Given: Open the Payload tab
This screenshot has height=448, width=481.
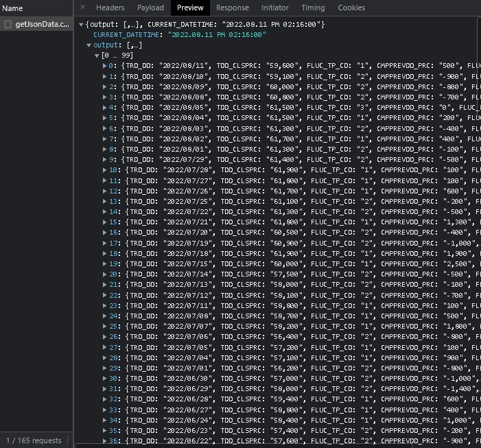Looking at the screenshot, I should (150, 8).
